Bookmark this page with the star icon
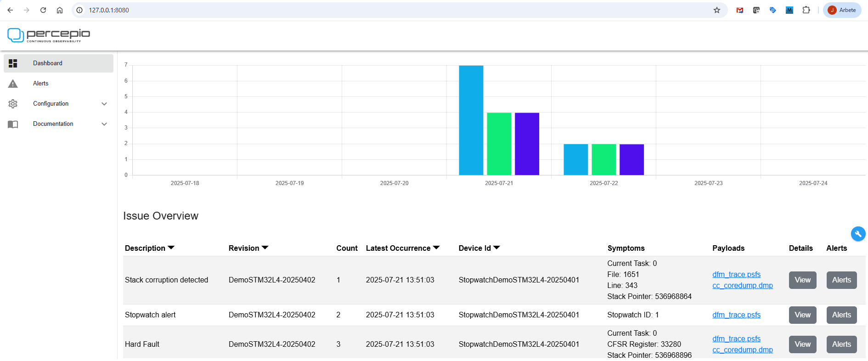Viewport: 868px width, 361px height. click(716, 10)
